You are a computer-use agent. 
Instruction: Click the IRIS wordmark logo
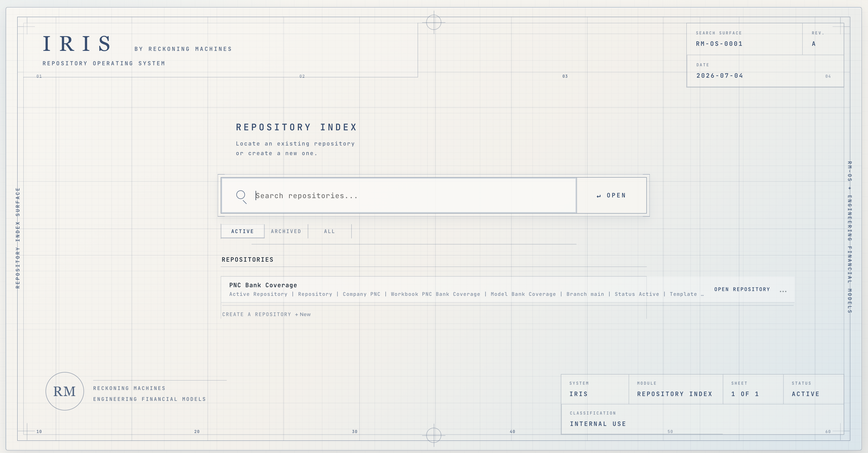coord(77,44)
